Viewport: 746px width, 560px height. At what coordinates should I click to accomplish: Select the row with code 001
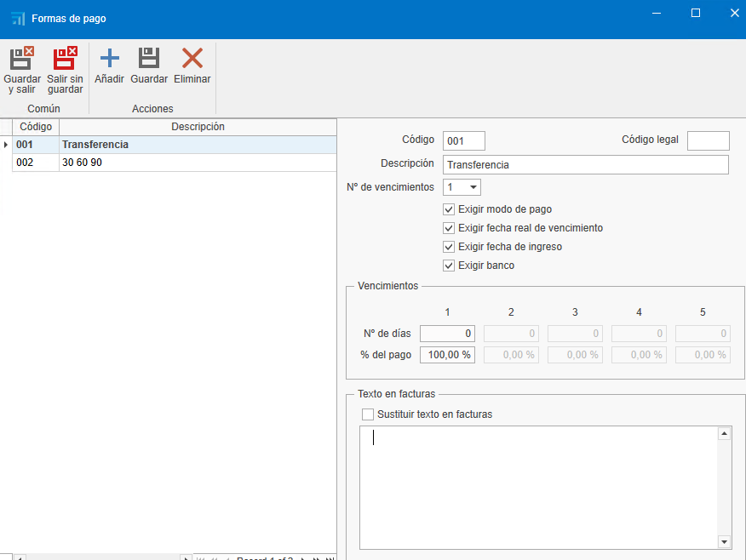(174, 145)
